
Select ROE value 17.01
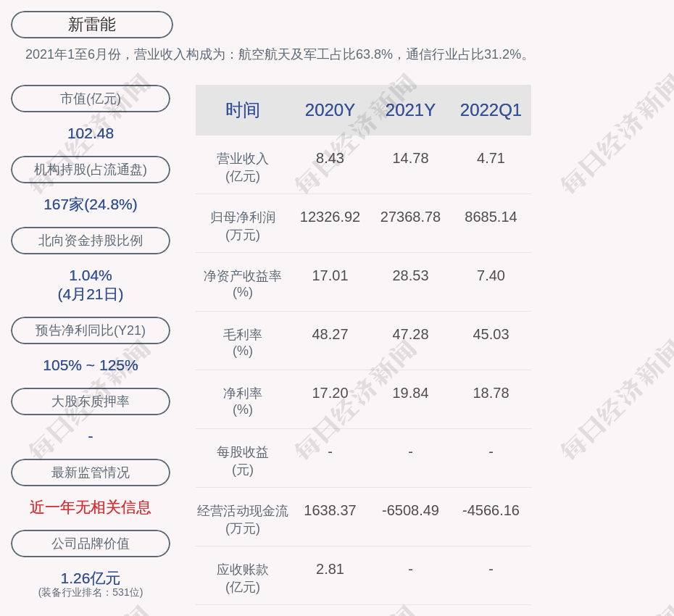pos(330,275)
